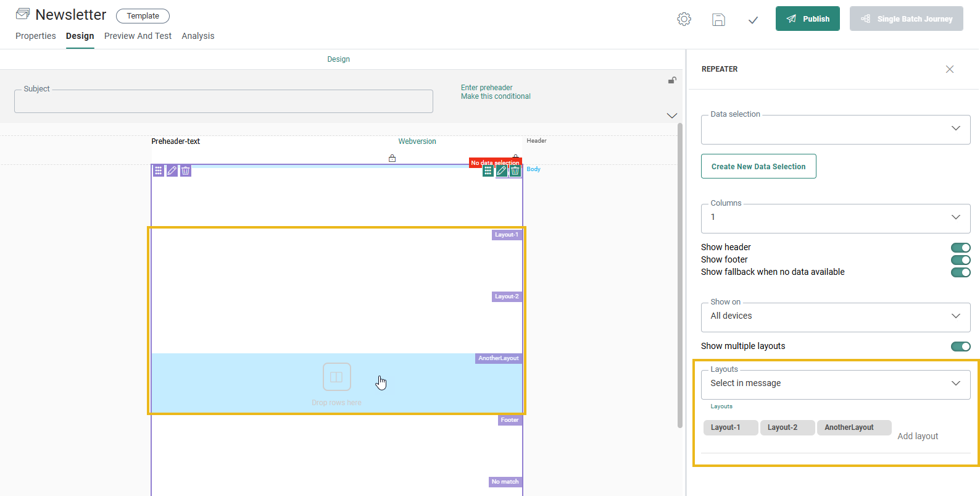Open the Analysis tab
This screenshot has height=496, width=980.
coord(198,36)
